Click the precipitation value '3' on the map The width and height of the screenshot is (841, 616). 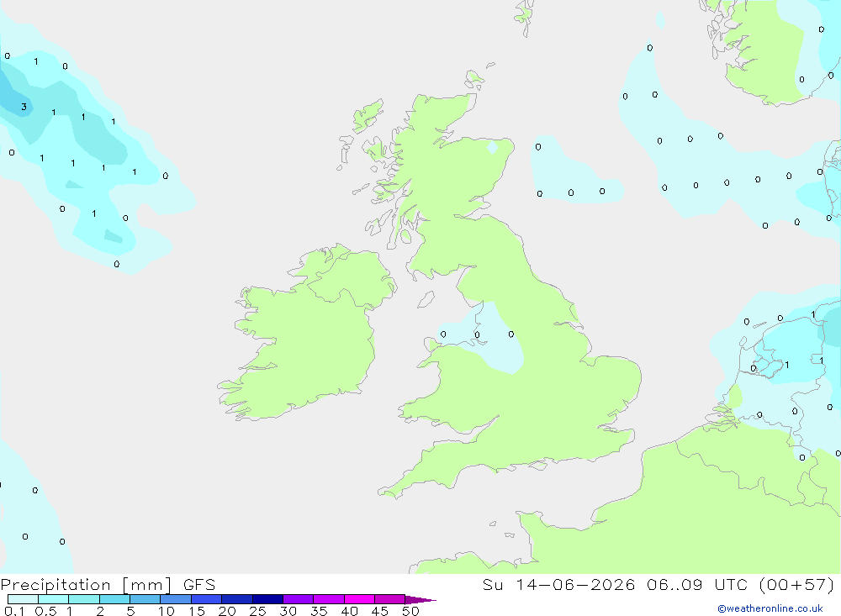click(24, 107)
